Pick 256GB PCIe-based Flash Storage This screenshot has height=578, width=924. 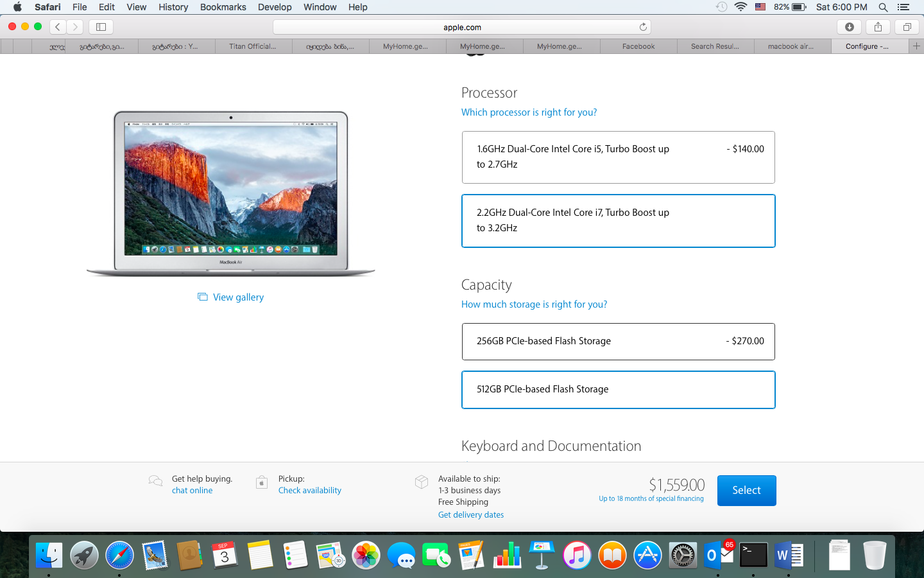point(619,342)
